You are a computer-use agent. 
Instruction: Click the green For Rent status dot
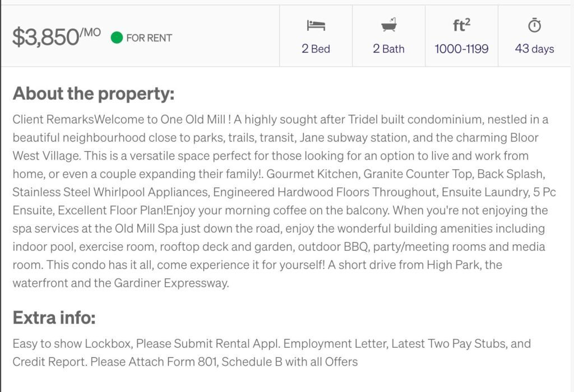click(x=117, y=38)
